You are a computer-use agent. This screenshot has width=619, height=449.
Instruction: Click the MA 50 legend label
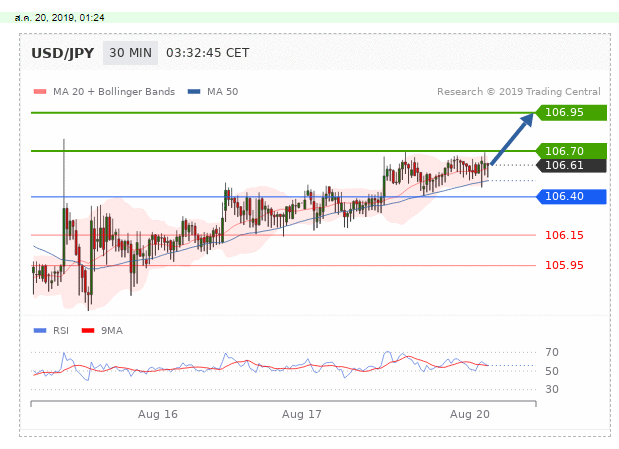(x=223, y=92)
